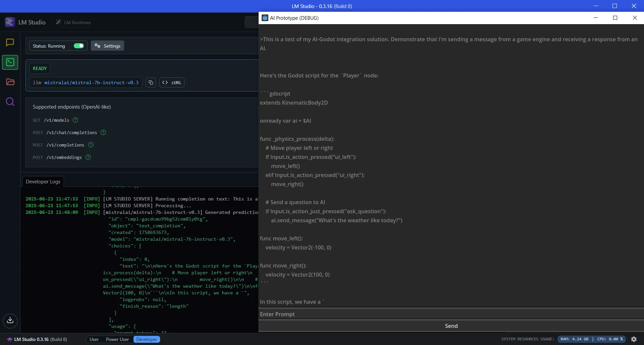Switch to the LM Runtimes tab

pos(73,22)
